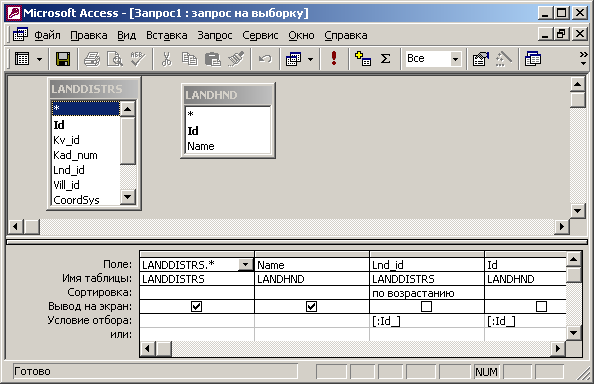The height and width of the screenshot is (384, 594).
Task: Click the Cut scissors icon
Action: point(166,59)
